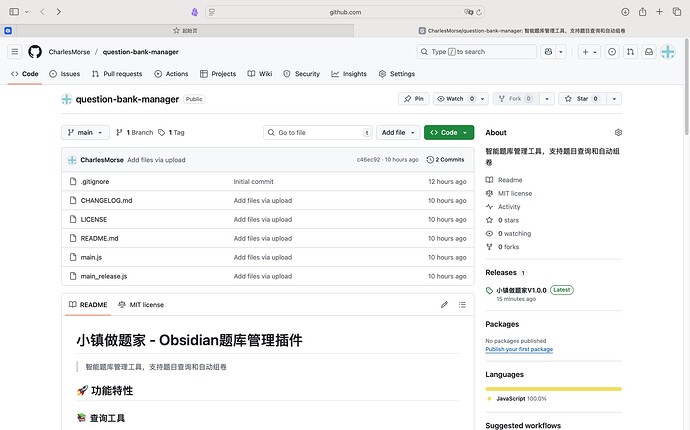Screen dimensions: 690x430
Task: Open the green Code dropdown button
Action: (x=448, y=132)
